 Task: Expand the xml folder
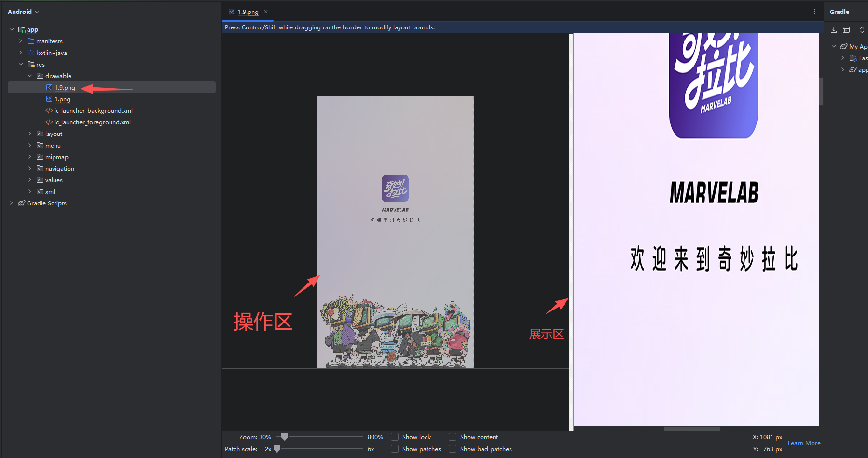[30, 191]
